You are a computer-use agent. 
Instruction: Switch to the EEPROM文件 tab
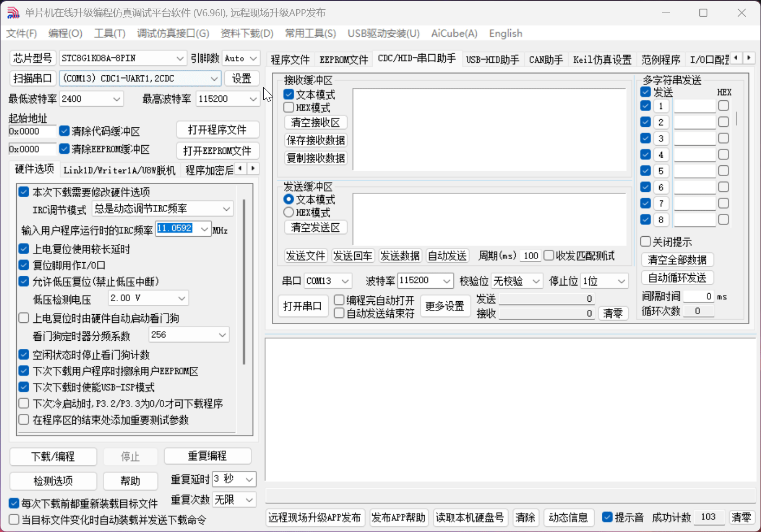click(343, 59)
